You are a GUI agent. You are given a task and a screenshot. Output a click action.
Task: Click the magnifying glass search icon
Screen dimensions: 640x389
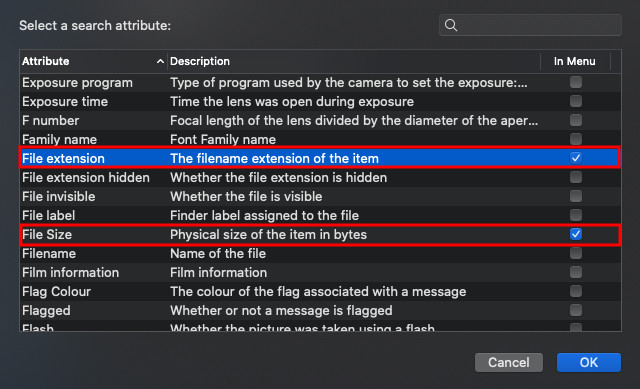coord(451,25)
